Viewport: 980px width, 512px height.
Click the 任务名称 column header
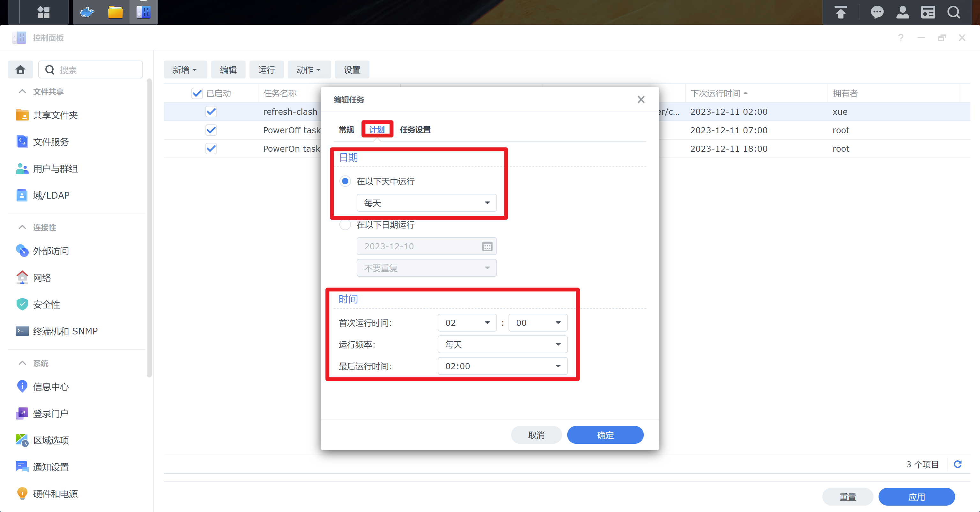(x=280, y=93)
